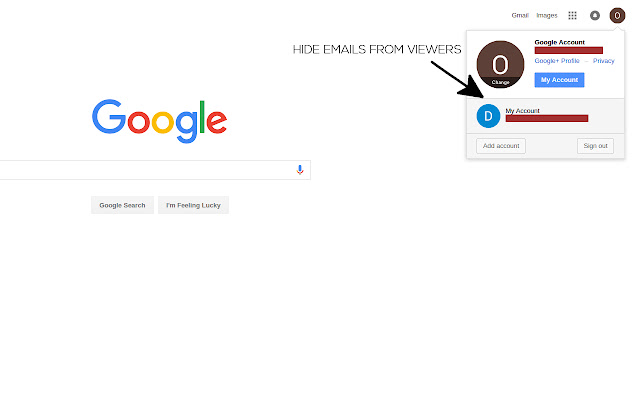The image size is (640, 400).
Task: Open the Google apps grid icon
Action: click(572, 16)
